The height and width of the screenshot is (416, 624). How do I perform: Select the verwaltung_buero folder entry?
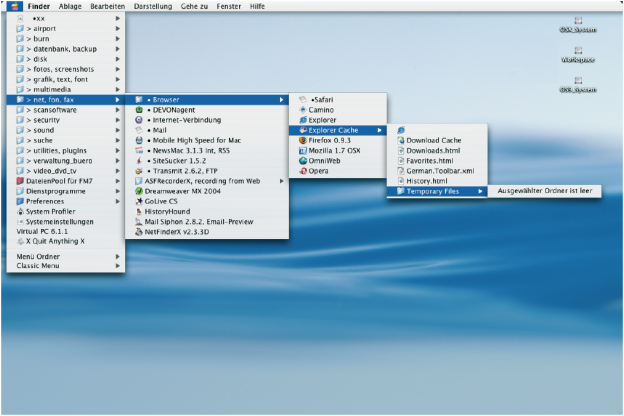pos(66,160)
